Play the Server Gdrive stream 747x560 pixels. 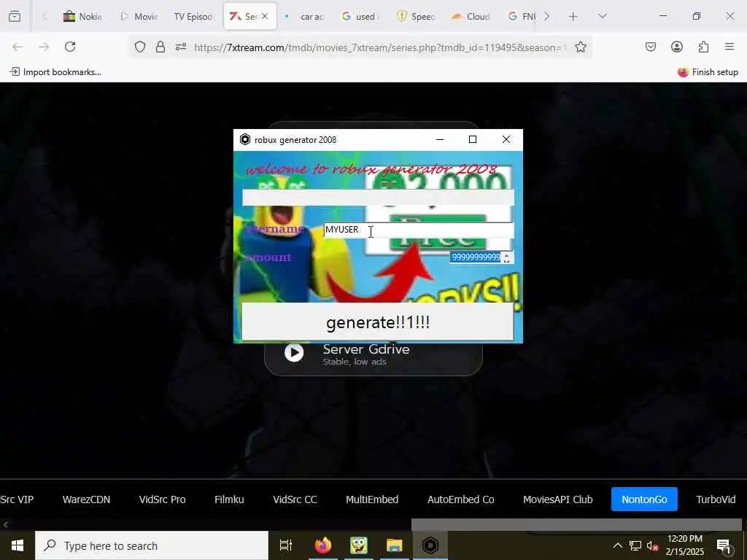click(294, 352)
